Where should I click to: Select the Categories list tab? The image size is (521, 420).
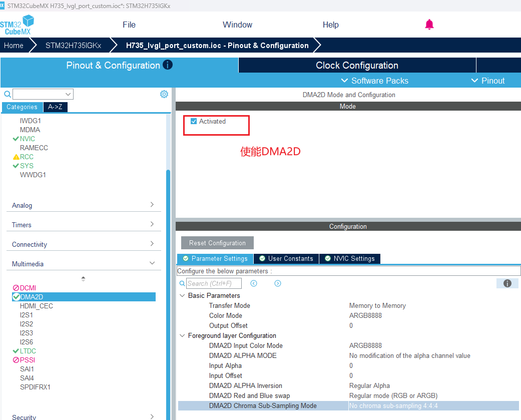tap(22, 107)
